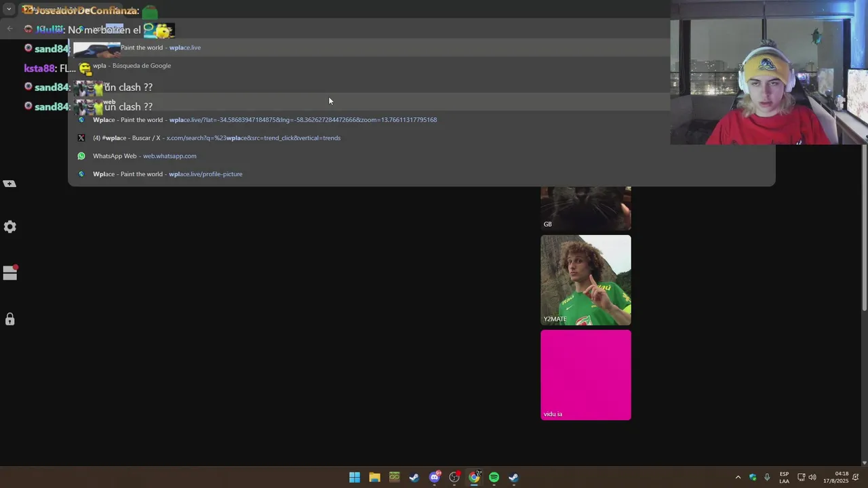The image size is (868, 488).
Task: Open the network tray icon
Action: tap(801, 477)
